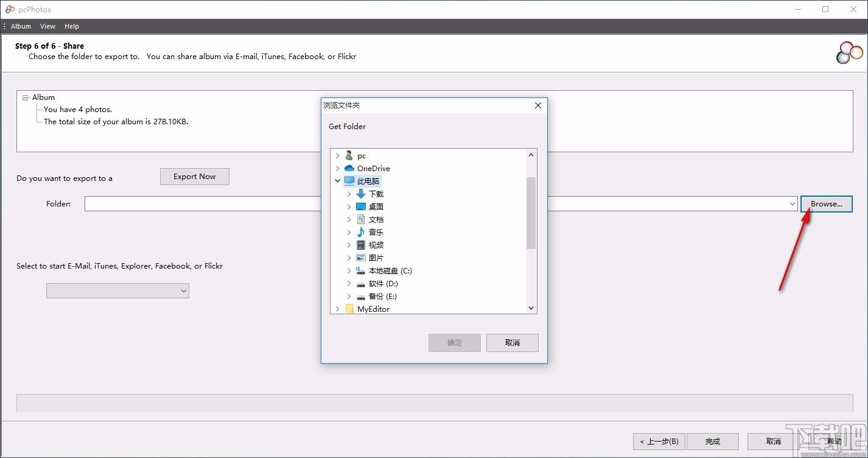This screenshot has height=458, width=868.
Task: Click the disabled 确定 button in dialog
Action: [455, 343]
